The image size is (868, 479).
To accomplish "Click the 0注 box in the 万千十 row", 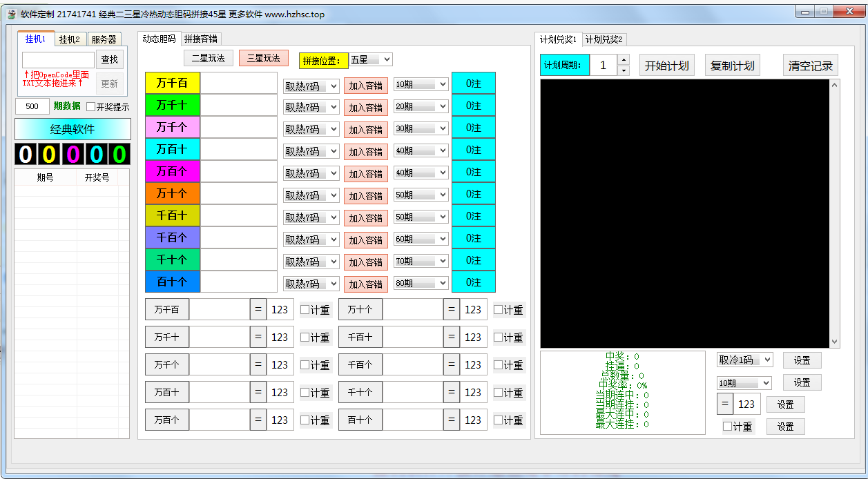I will [x=474, y=105].
